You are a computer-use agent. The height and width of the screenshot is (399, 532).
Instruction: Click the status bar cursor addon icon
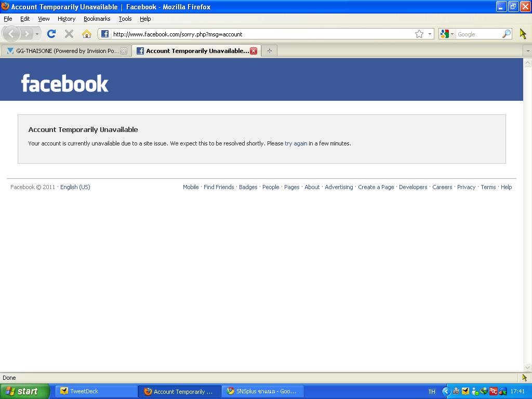click(x=525, y=378)
